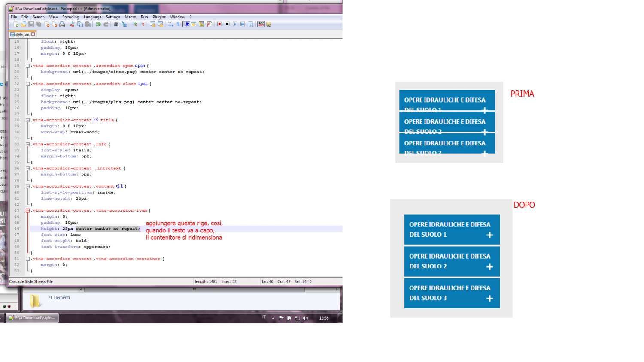Open the Encoding menu
Viewport: 644px width, 362px height.
tap(70, 17)
